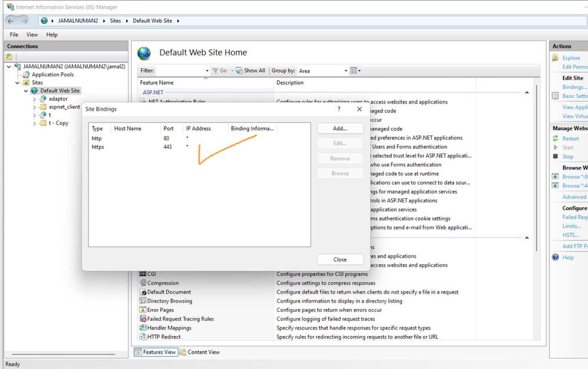Collapse the ASP.NET group section
Screen dimensions: 588x369
click(x=527, y=92)
